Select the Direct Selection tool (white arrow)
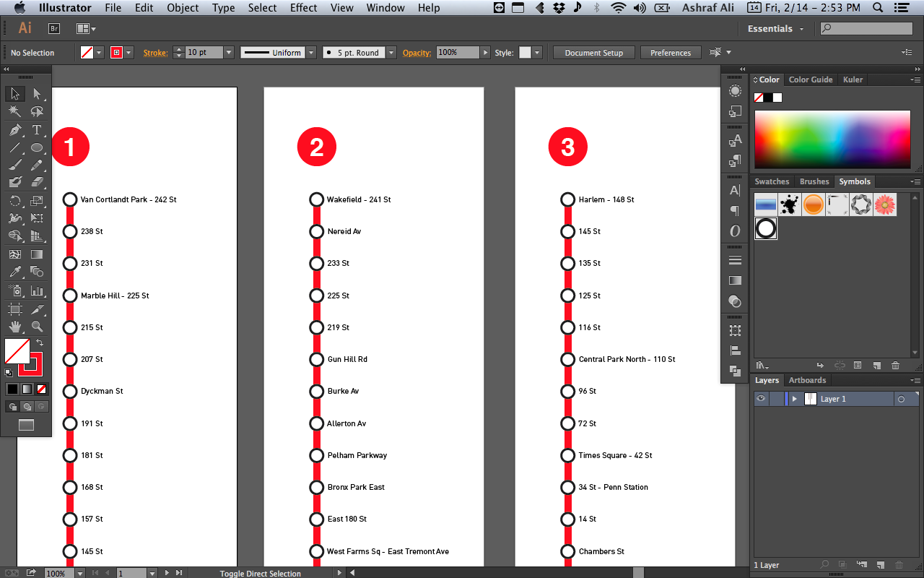This screenshot has width=924, height=578. tap(37, 94)
